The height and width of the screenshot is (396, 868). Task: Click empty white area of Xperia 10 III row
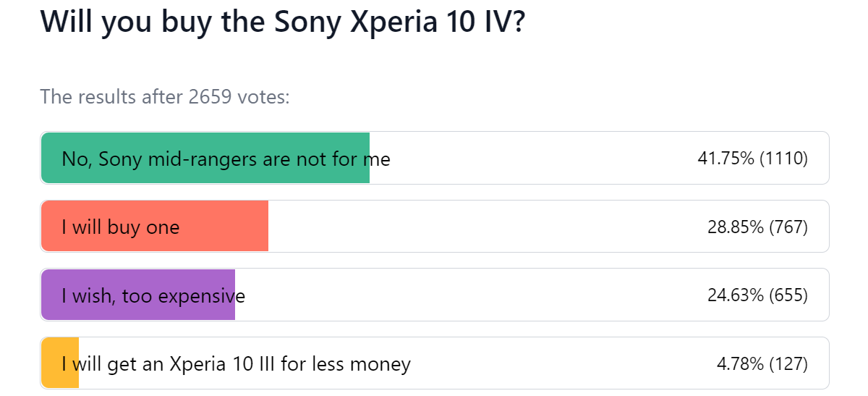coord(564,363)
